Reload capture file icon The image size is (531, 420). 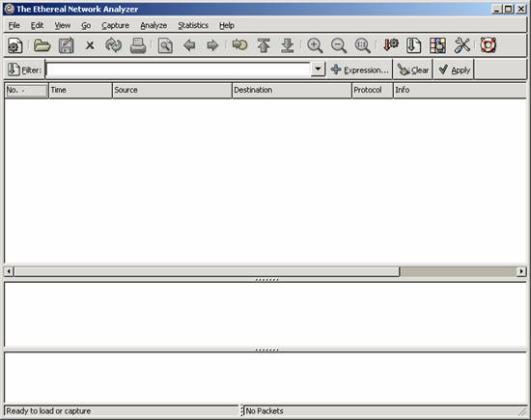point(114,45)
